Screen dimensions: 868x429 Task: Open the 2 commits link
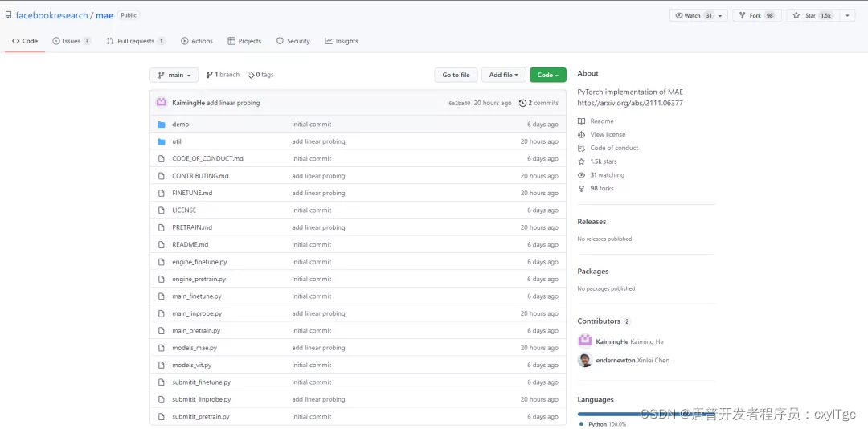coord(538,103)
